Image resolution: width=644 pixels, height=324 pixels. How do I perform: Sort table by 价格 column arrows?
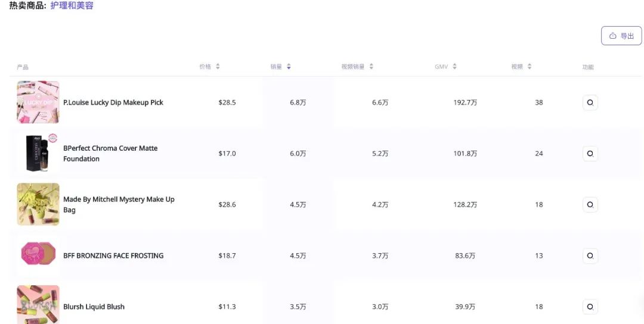coord(218,67)
